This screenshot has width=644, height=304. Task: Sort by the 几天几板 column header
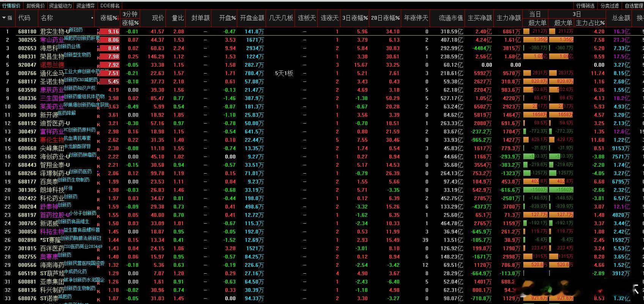(x=281, y=18)
